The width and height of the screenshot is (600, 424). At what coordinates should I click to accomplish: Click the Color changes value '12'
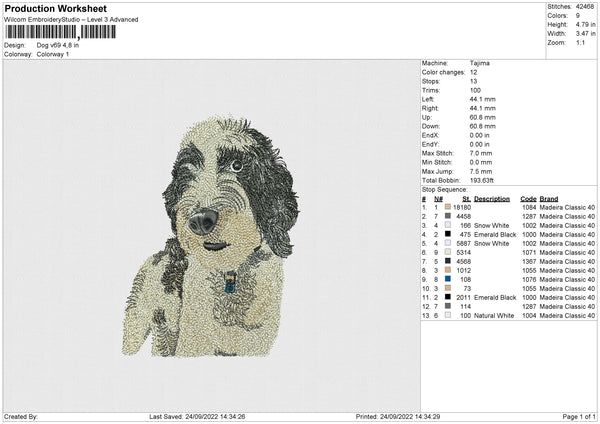[473, 72]
